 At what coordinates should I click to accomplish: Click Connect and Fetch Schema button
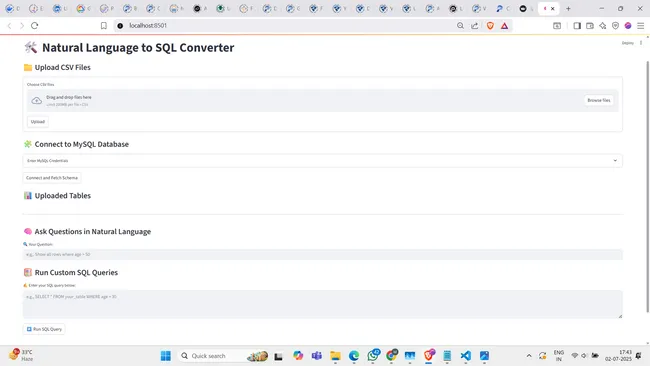52,178
